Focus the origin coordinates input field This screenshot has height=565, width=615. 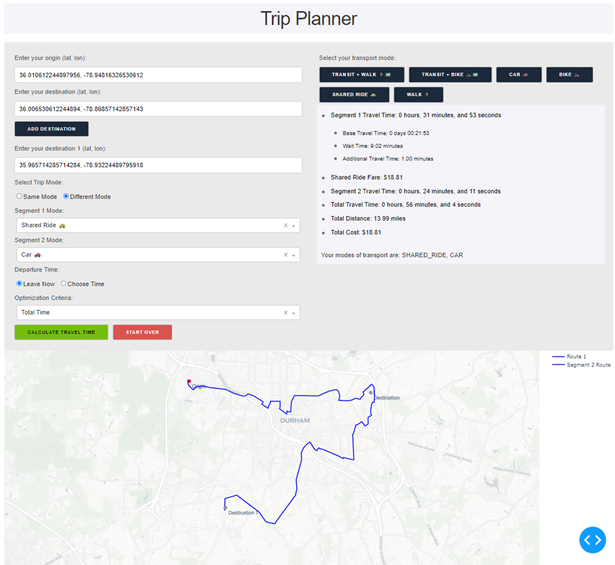click(x=158, y=75)
